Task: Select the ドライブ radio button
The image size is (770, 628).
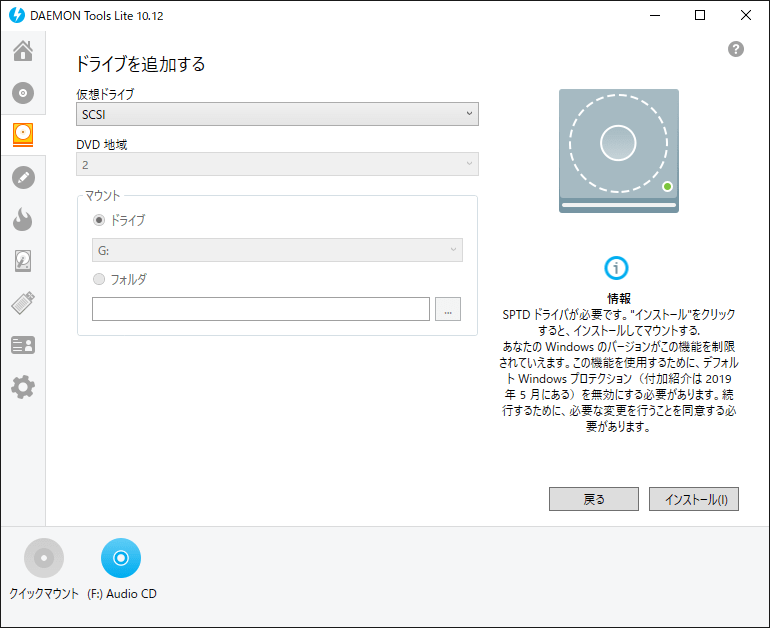Action: (99, 220)
